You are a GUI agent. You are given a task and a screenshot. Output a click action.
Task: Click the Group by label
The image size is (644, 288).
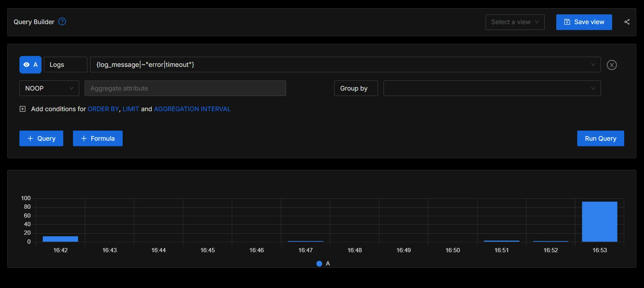coord(356,88)
